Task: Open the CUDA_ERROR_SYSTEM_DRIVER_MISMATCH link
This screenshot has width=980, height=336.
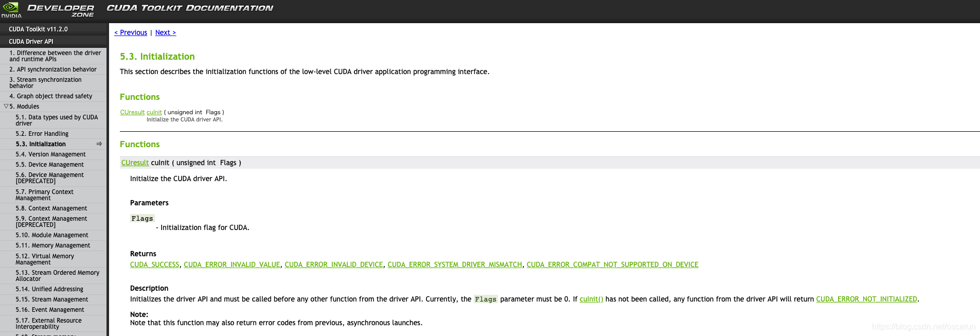Action: point(455,264)
